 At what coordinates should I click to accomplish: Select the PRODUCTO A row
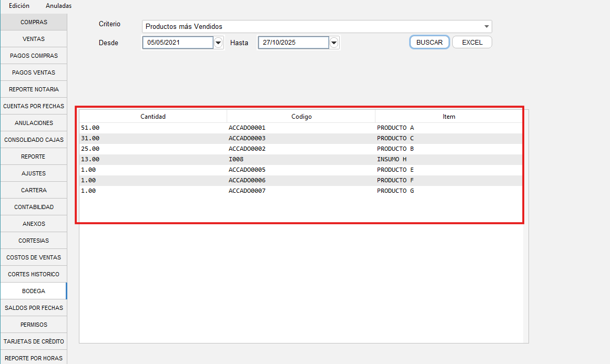pyautogui.click(x=395, y=128)
